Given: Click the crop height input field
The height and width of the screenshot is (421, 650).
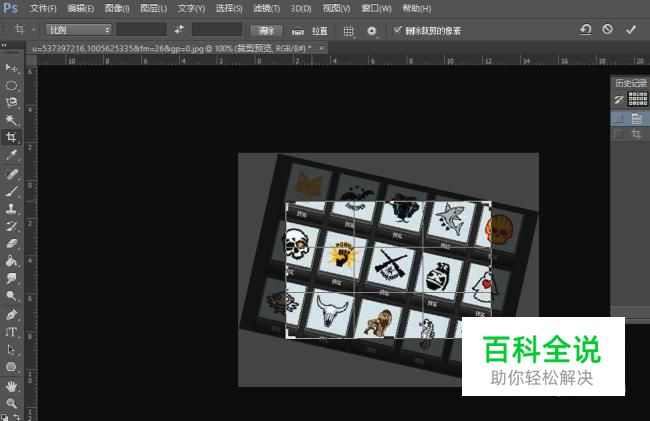Looking at the screenshot, I should 217,30.
